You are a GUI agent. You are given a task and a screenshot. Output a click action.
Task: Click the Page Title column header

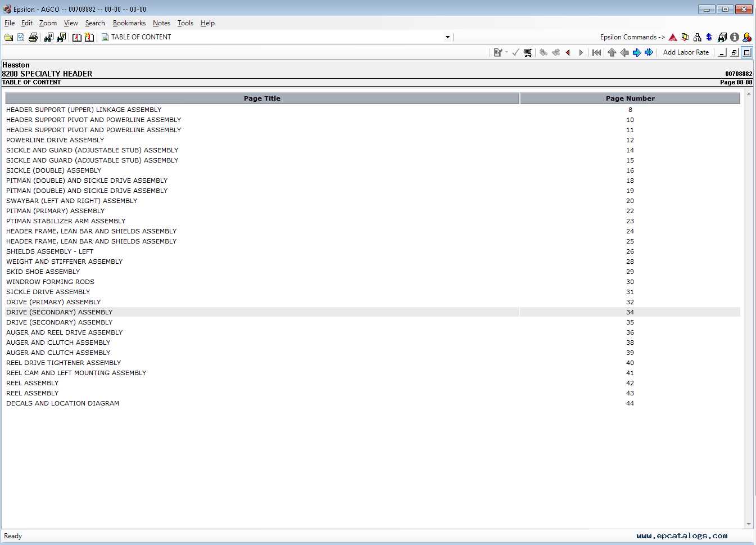[x=262, y=98]
